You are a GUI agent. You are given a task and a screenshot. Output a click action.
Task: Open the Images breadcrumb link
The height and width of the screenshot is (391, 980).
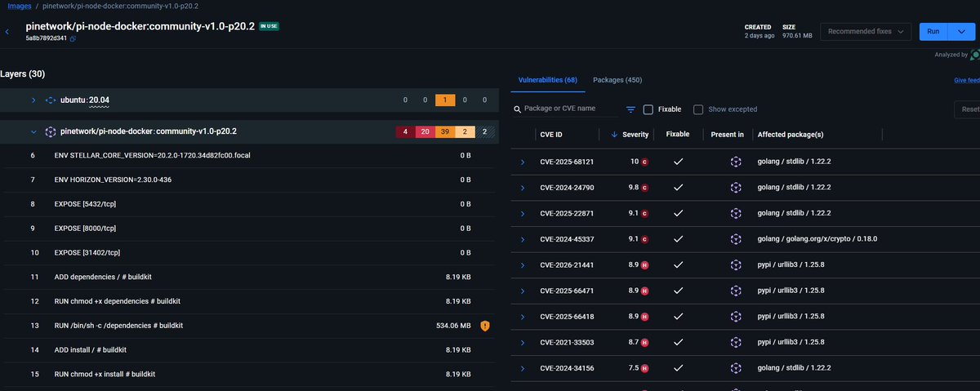(20, 6)
